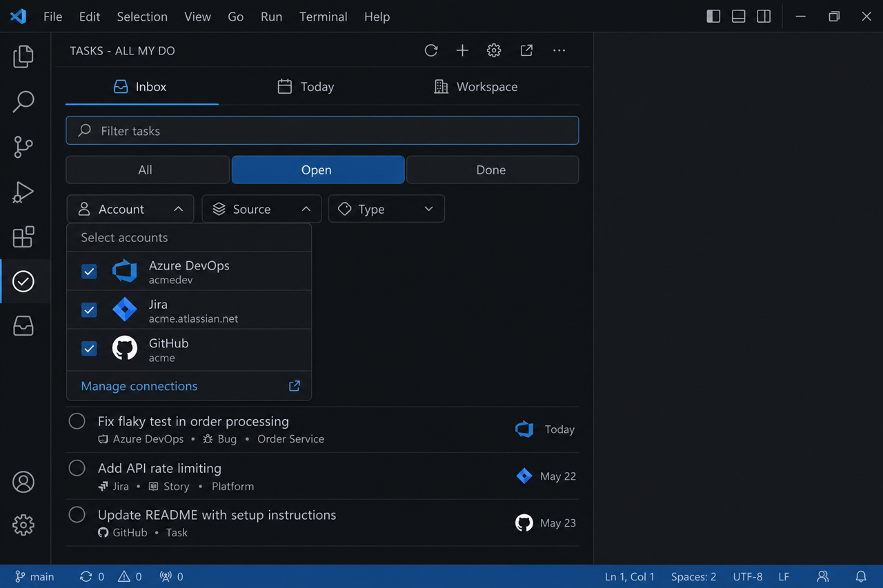Open tasks in external window icon

pos(526,50)
